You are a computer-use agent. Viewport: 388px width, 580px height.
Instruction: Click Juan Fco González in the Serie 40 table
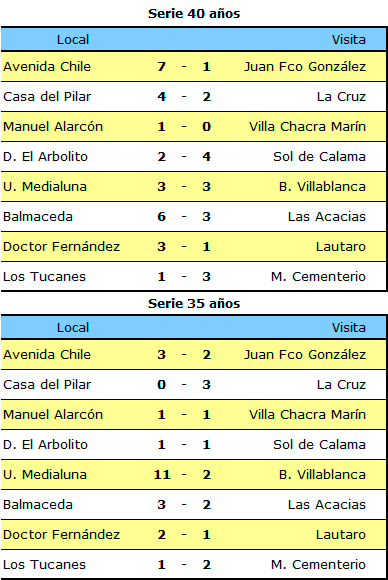click(305, 67)
